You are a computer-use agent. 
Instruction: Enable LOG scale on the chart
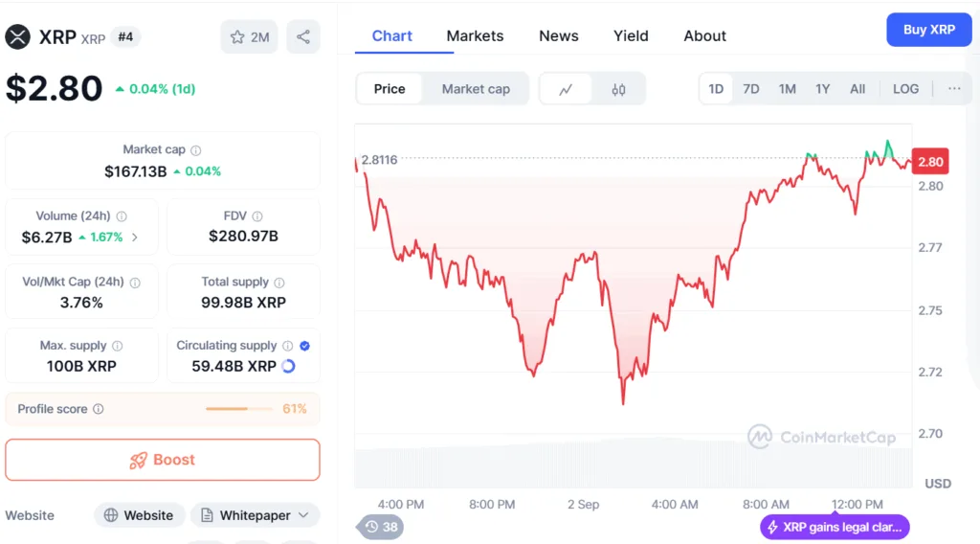[x=905, y=89]
